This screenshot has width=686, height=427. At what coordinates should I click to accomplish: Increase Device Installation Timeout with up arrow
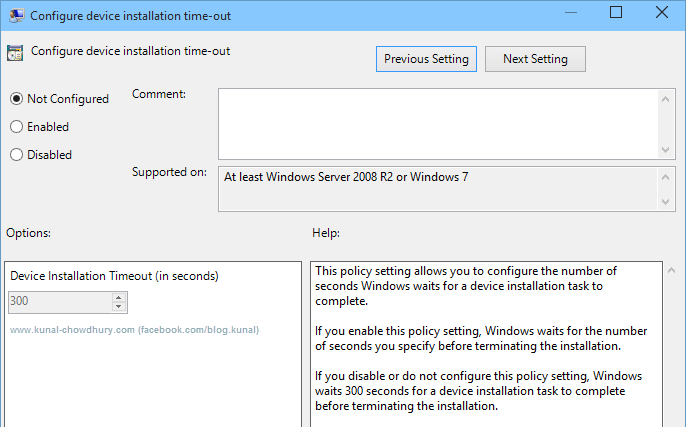pos(119,297)
